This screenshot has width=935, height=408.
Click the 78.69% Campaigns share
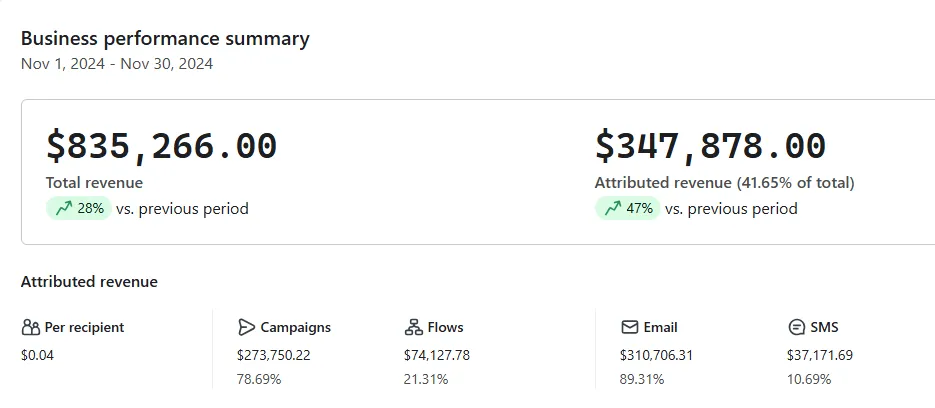tap(259, 379)
